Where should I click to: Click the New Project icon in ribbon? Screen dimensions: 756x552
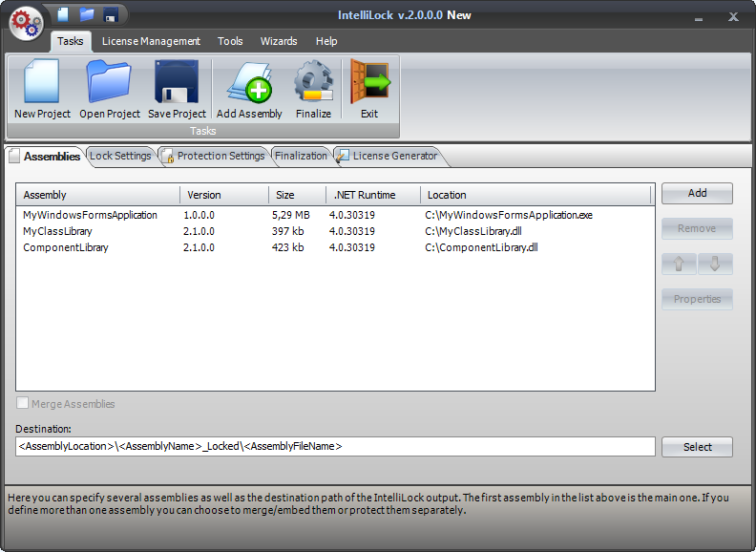pyautogui.click(x=42, y=83)
